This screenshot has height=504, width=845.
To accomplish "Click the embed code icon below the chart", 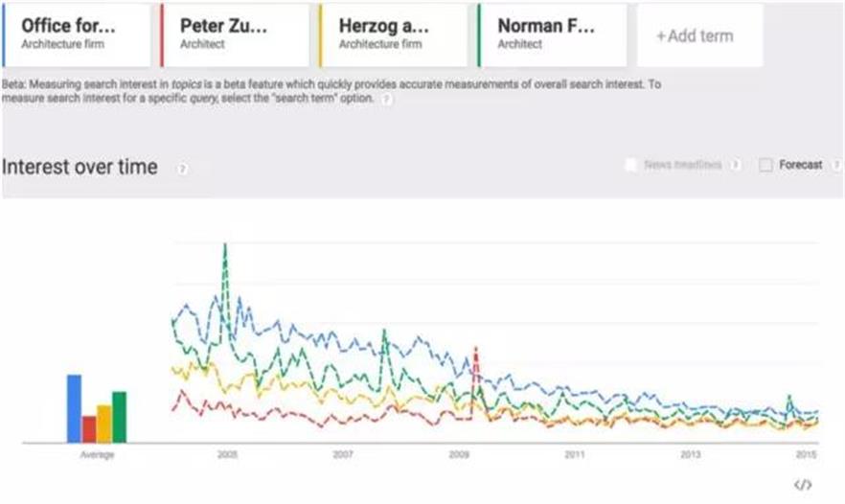I will (803, 485).
